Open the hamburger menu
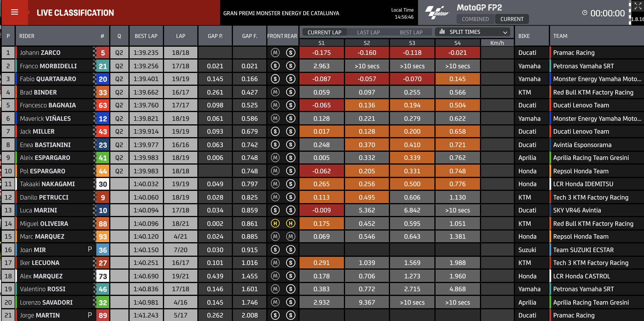Image resolution: width=644 pixels, height=321 pixels. coord(15,12)
